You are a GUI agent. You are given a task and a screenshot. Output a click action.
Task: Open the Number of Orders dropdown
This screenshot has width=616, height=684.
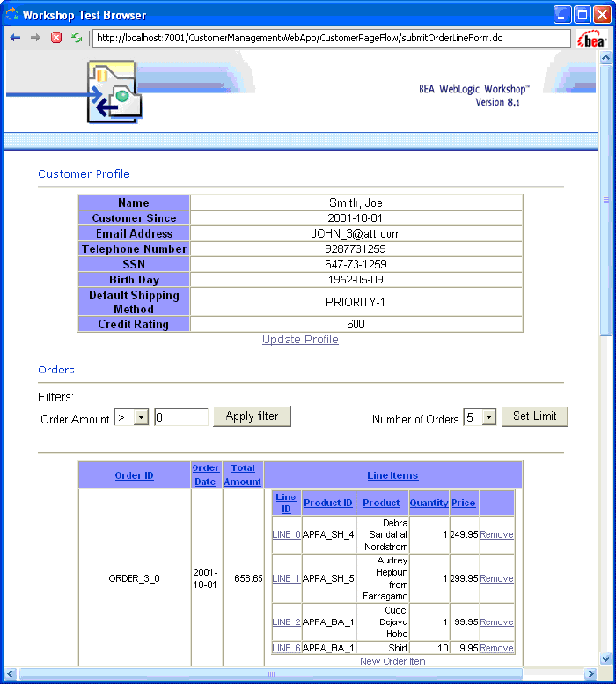[x=480, y=417]
